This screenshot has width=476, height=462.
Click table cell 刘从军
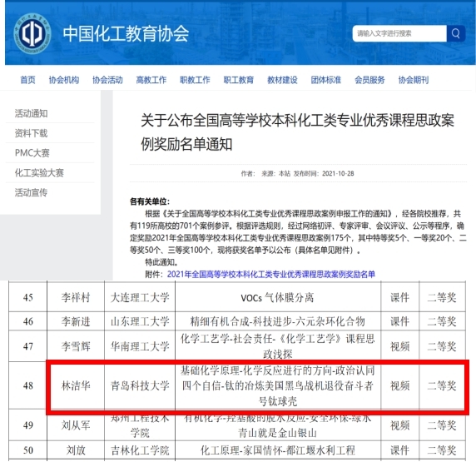click(x=76, y=425)
